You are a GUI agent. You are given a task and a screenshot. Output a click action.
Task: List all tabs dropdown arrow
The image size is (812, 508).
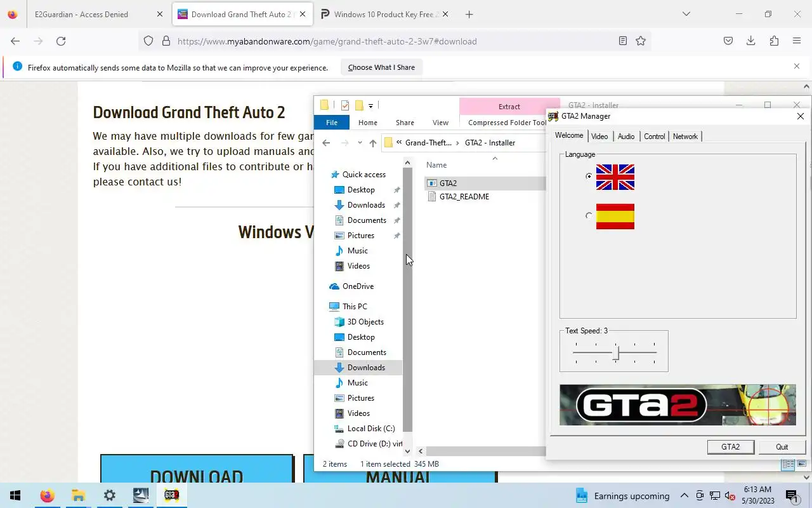click(x=686, y=14)
